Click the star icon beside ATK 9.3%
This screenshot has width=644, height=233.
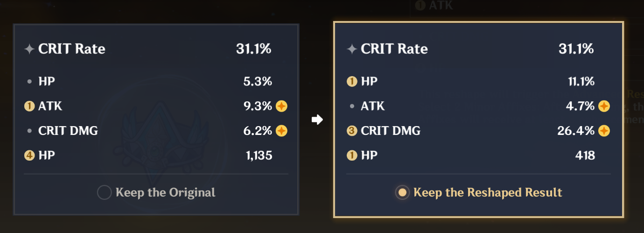pyautogui.click(x=281, y=106)
